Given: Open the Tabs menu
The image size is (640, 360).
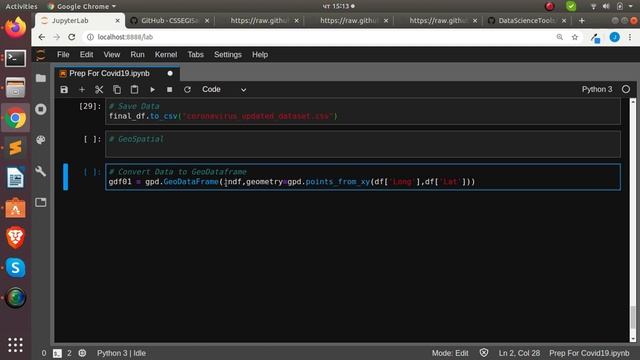Looking at the screenshot, I should click(x=195, y=55).
